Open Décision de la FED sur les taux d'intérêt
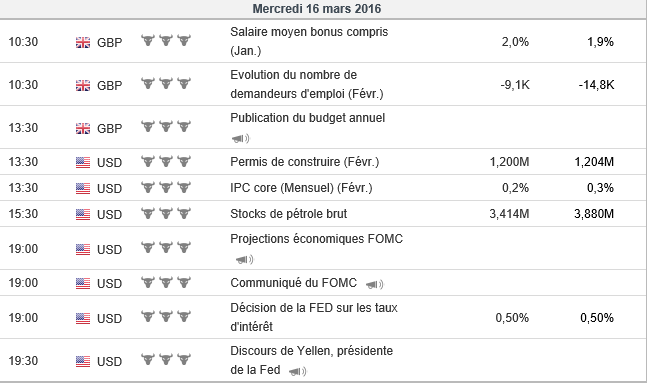The image size is (652, 386). (314, 317)
